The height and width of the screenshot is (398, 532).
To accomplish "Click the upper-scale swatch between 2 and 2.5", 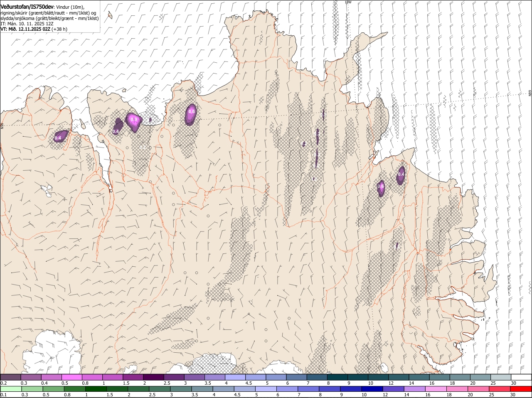I will (153, 377).
